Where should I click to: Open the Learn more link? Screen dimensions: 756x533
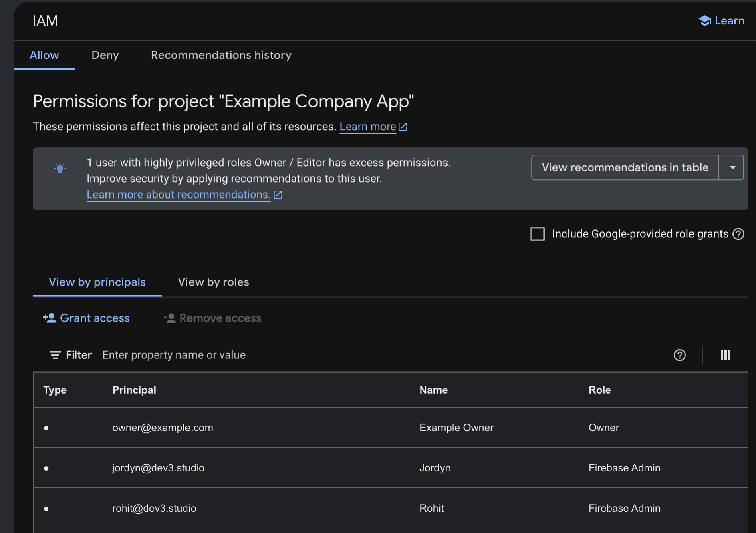pos(368,127)
